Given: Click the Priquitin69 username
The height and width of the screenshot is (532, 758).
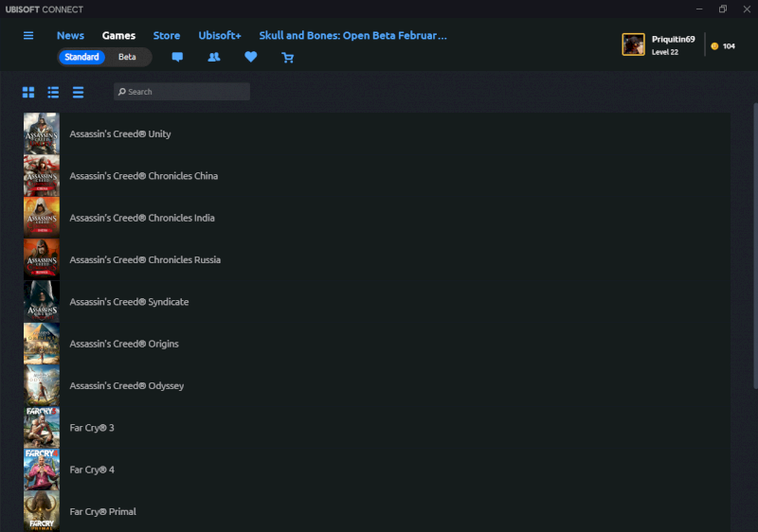Looking at the screenshot, I should click(673, 39).
